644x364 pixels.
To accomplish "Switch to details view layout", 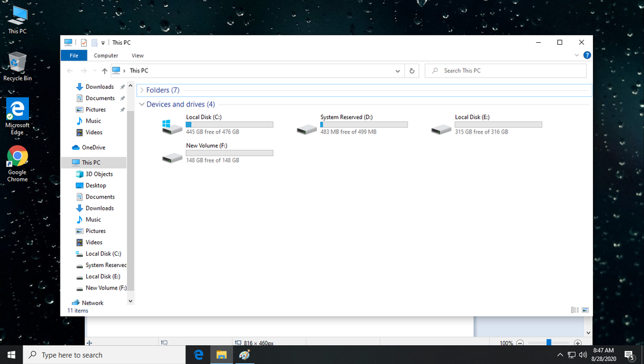I will coord(574,310).
